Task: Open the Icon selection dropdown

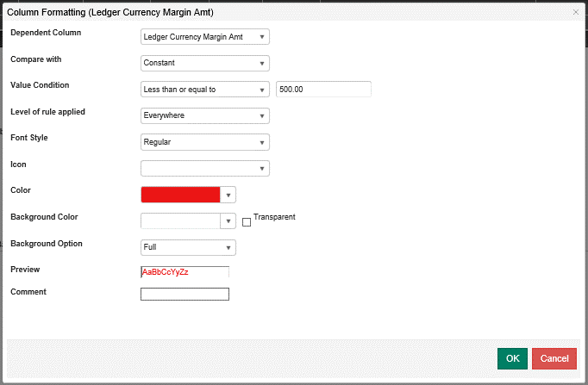Action: (x=205, y=168)
